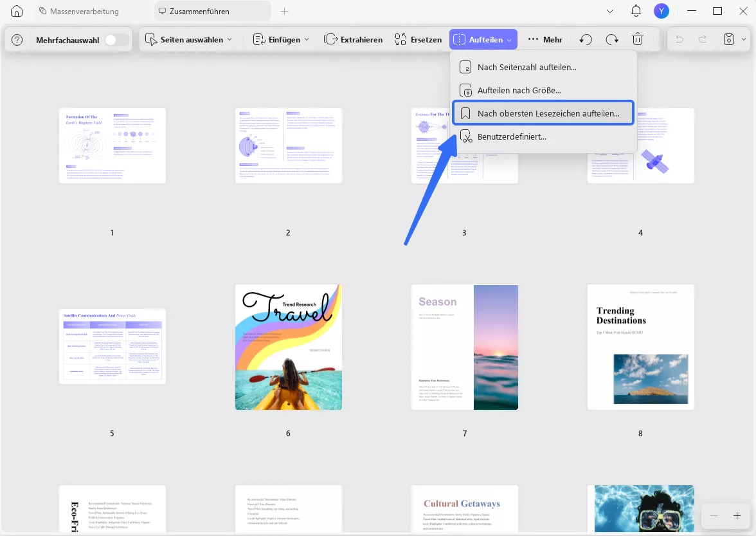Select page 7 Season thumbnail
The image size is (756, 536).
(464, 347)
